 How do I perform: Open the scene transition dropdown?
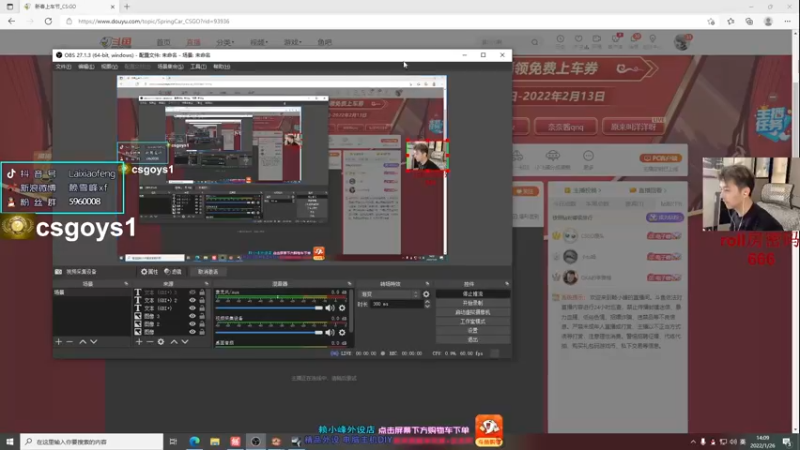(390, 294)
